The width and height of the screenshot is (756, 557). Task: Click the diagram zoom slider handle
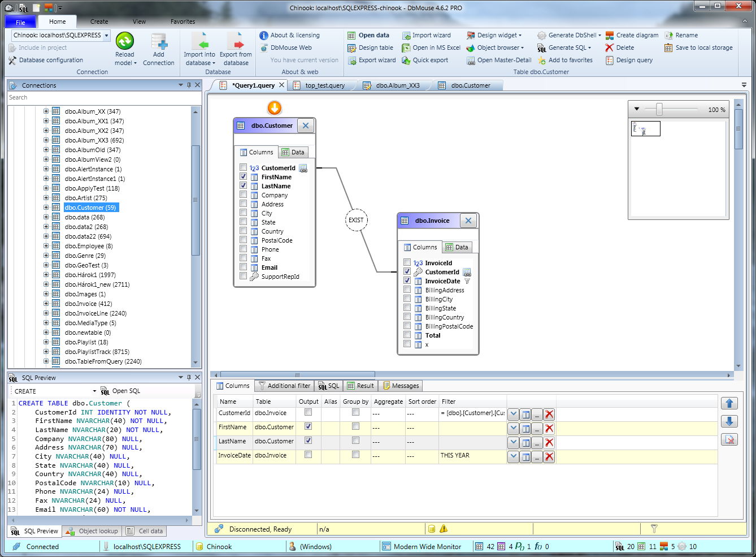click(x=659, y=109)
